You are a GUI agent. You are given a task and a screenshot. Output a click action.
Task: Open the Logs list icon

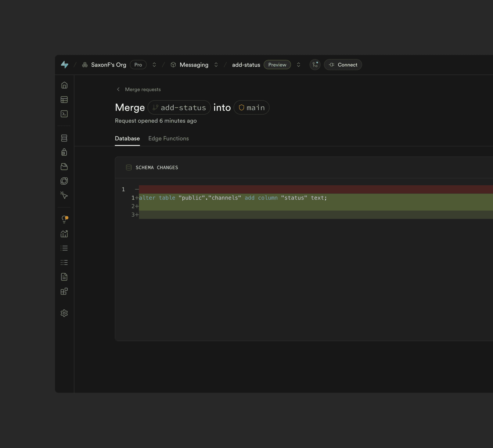64,248
